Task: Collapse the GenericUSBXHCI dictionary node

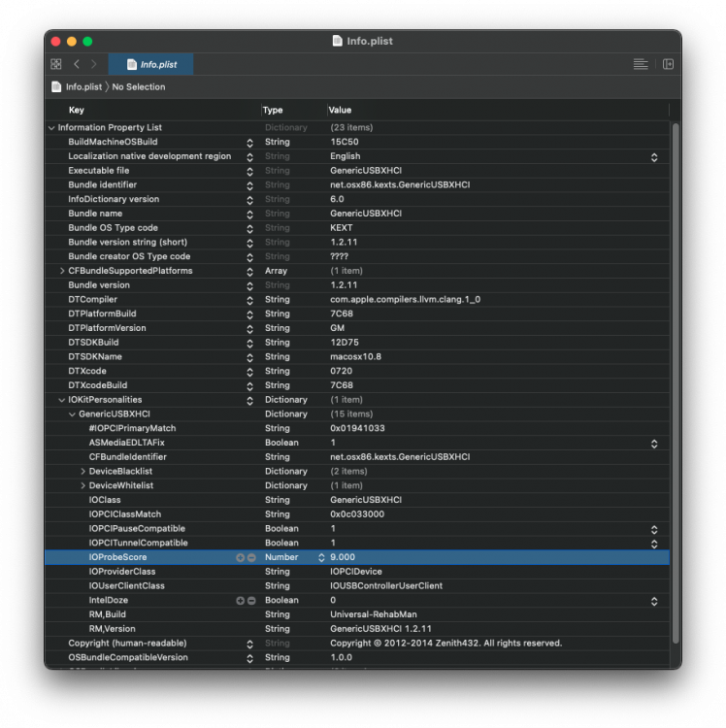Action: click(72, 414)
